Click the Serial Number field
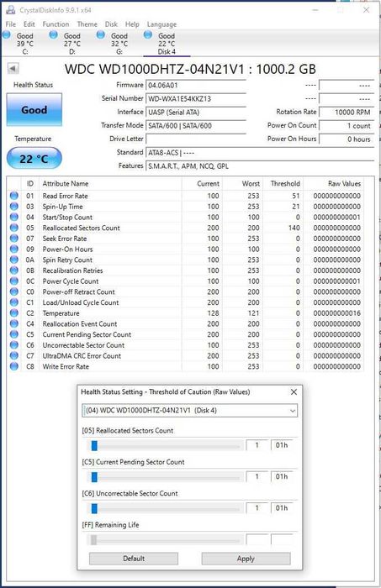Screen dimensions: 381x588 pyautogui.click(x=196, y=98)
